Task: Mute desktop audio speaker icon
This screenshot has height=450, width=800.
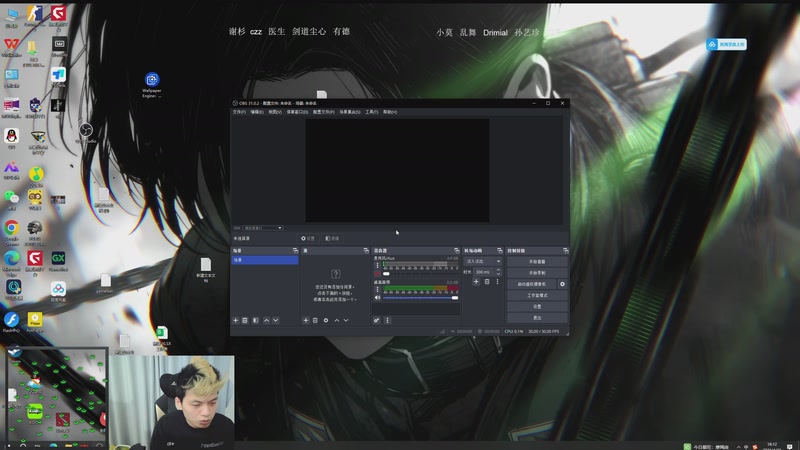Action: [x=378, y=297]
